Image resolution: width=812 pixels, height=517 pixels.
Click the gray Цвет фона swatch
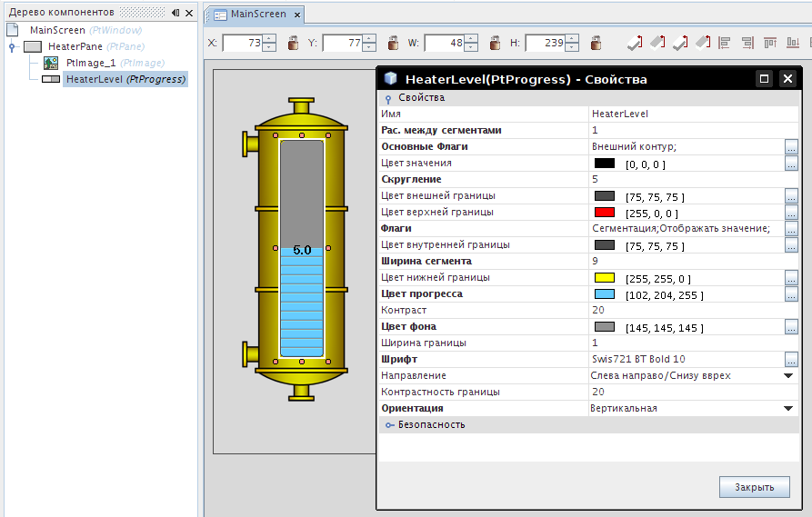tap(605, 327)
